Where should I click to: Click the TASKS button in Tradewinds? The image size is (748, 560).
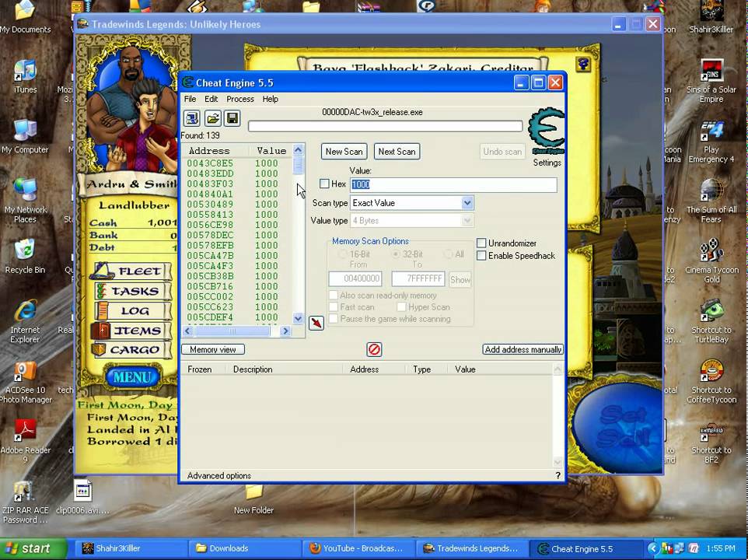[x=132, y=290]
